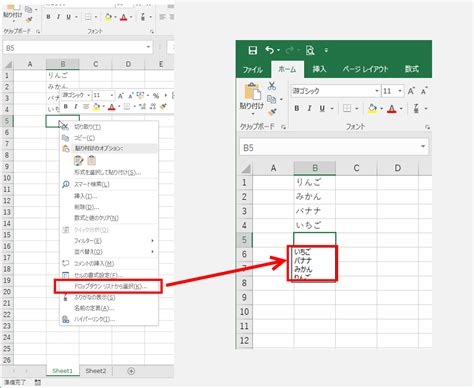This screenshot has width=474, height=388.
Task: Choose バナナ from the dropdown list
Action: pos(303,260)
